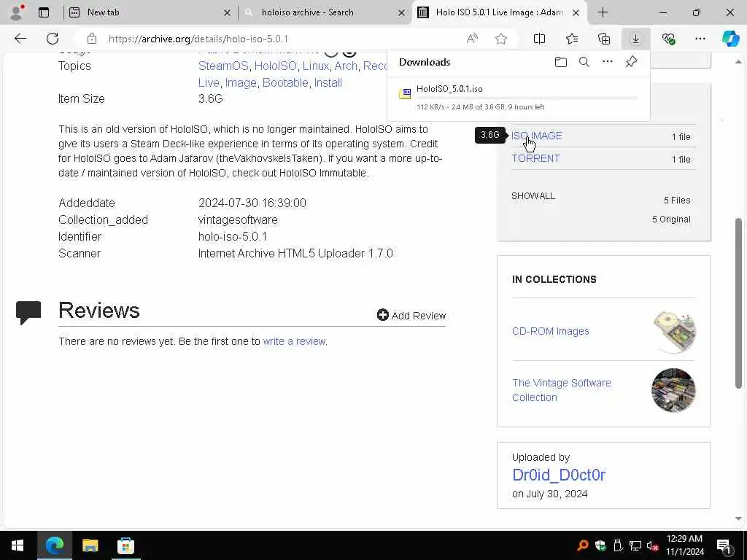Click Add Review button
This screenshot has width=747, height=560.
tap(411, 315)
